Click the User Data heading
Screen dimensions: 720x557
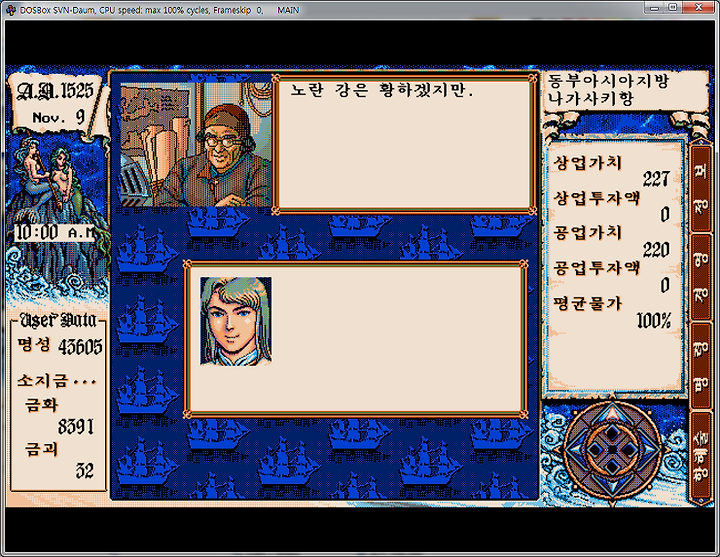58,320
